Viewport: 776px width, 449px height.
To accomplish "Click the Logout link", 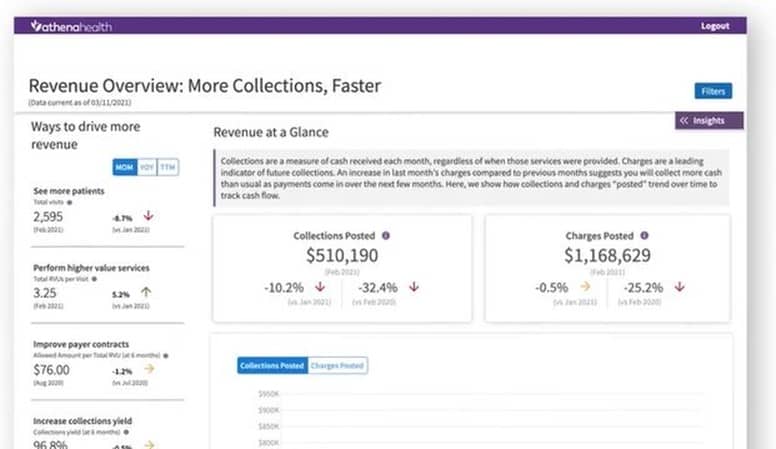I will pos(715,26).
